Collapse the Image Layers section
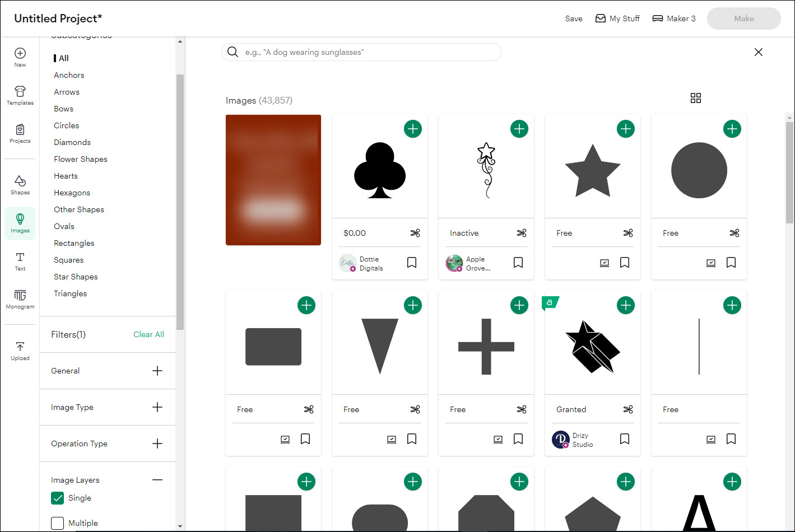This screenshot has height=532, width=795. tap(157, 479)
